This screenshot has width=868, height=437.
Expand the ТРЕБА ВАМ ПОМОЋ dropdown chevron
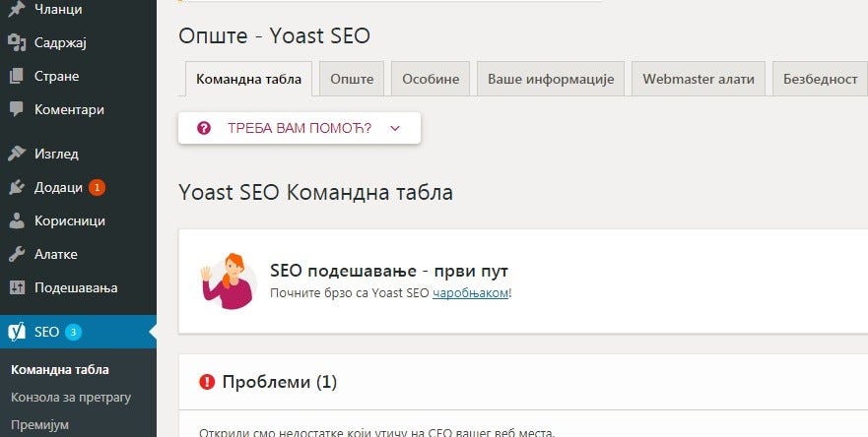tap(395, 128)
